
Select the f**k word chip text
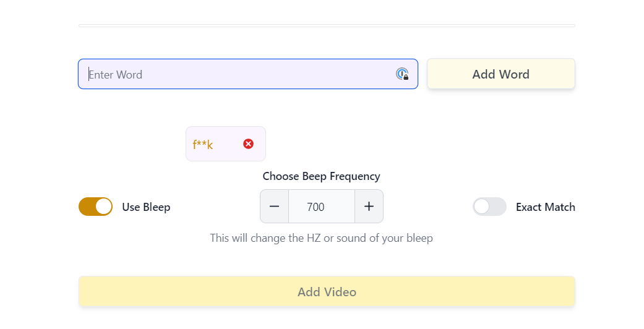(203, 145)
